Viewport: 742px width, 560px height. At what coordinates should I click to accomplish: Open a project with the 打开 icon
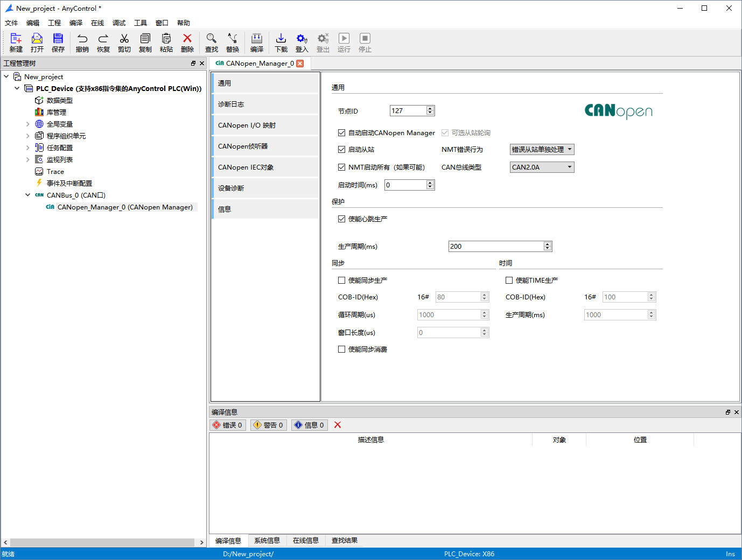[x=37, y=43]
